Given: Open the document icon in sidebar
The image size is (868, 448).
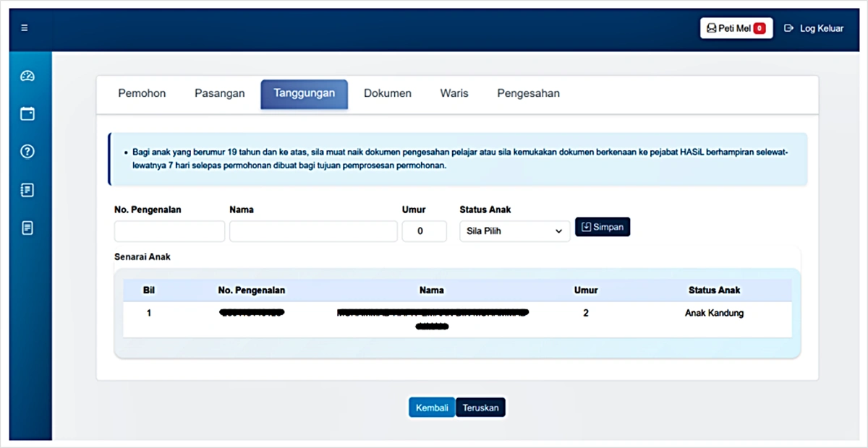Looking at the screenshot, I should click(x=27, y=228).
